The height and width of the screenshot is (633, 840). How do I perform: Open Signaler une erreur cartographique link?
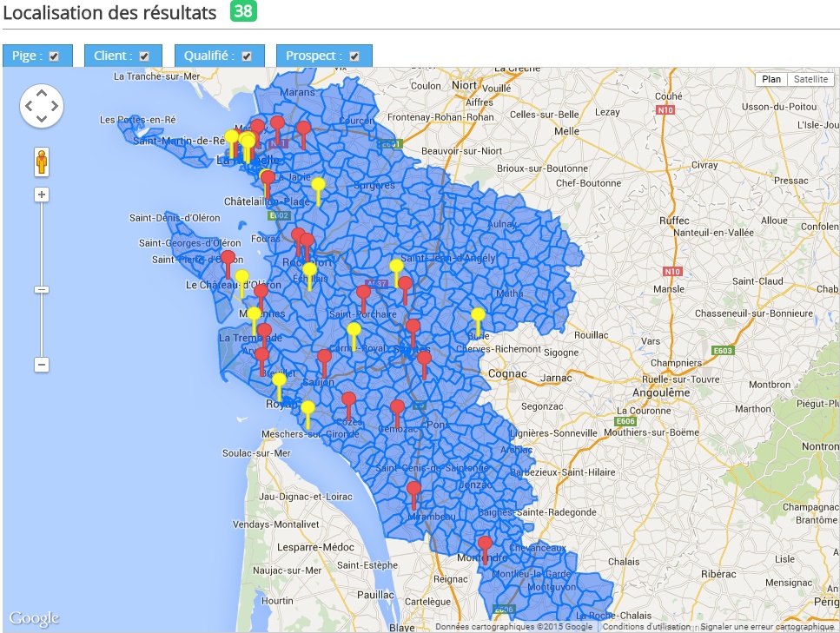tap(767, 627)
